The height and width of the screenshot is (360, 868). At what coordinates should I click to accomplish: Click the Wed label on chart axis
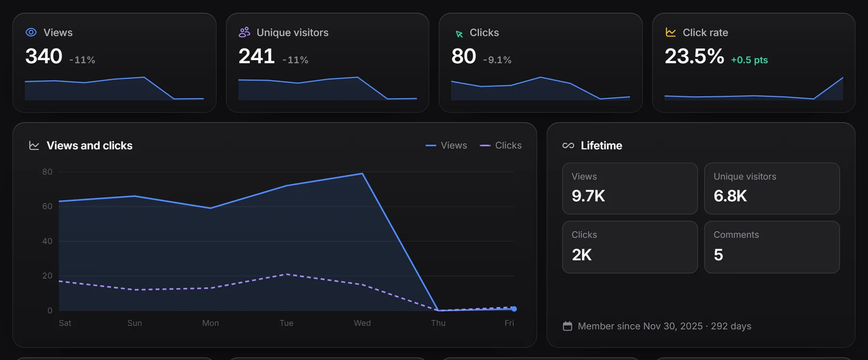pyautogui.click(x=362, y=323)
